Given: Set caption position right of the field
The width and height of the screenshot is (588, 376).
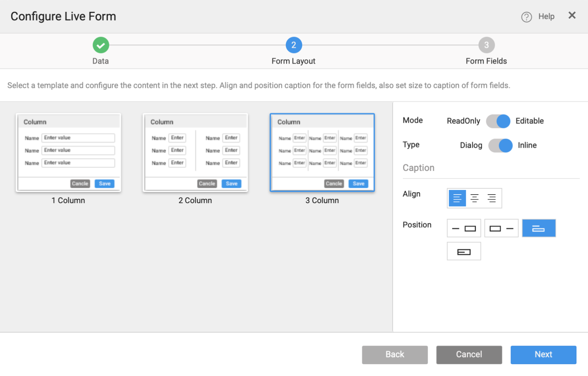Looking at the screenshot, I should (x=501, y=228).
